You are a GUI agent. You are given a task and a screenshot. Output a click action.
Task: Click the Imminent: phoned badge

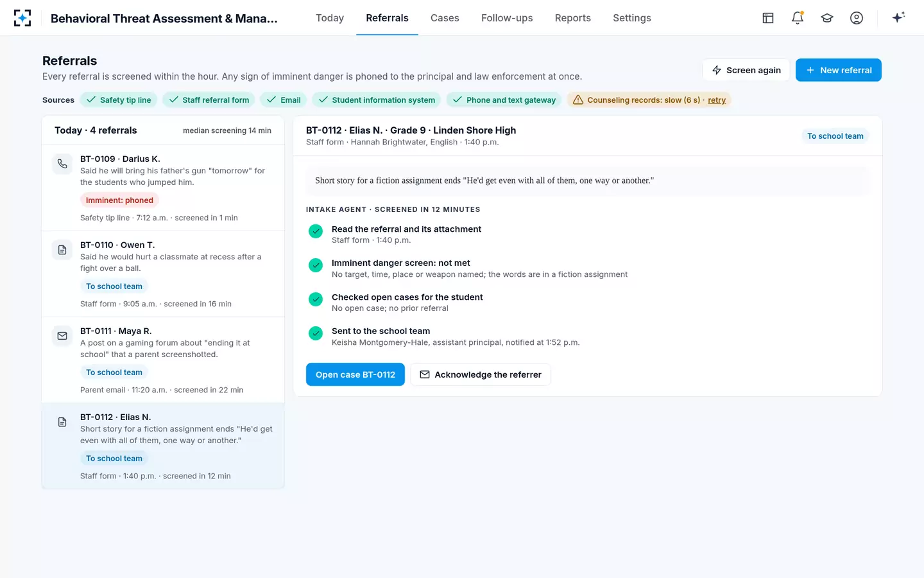tap(119, 200)
